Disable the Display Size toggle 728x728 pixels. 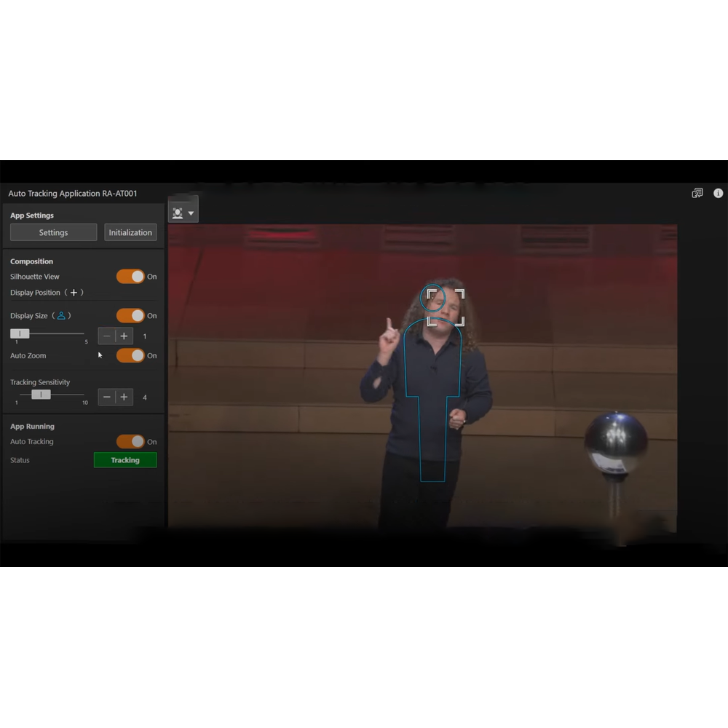pos(131,316)
